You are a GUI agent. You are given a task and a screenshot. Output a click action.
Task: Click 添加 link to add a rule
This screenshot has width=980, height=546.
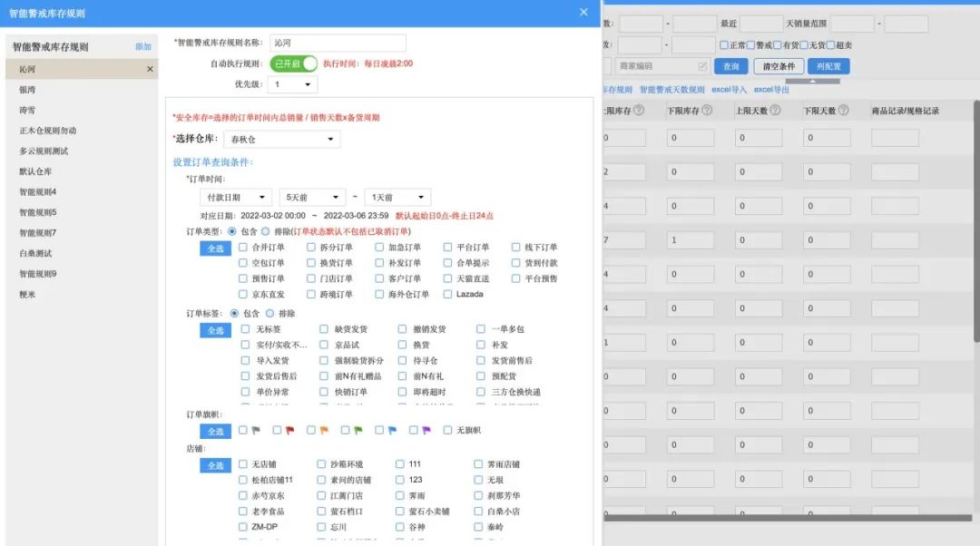click(x=143, y=47)
